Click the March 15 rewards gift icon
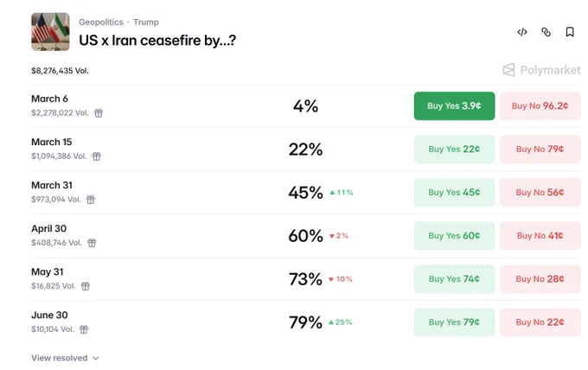Screen dimensions: 588x370 [x=97, y=156]
